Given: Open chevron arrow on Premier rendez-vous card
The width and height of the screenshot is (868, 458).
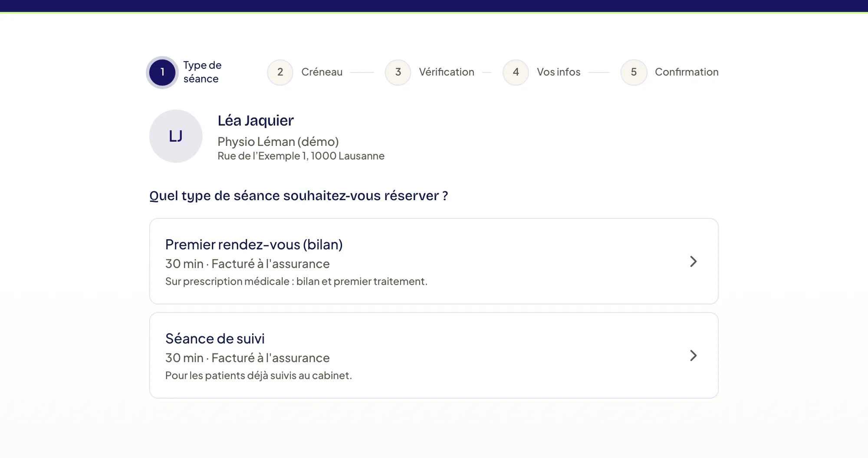Looking at the screenshot, I should click(694, 261).
